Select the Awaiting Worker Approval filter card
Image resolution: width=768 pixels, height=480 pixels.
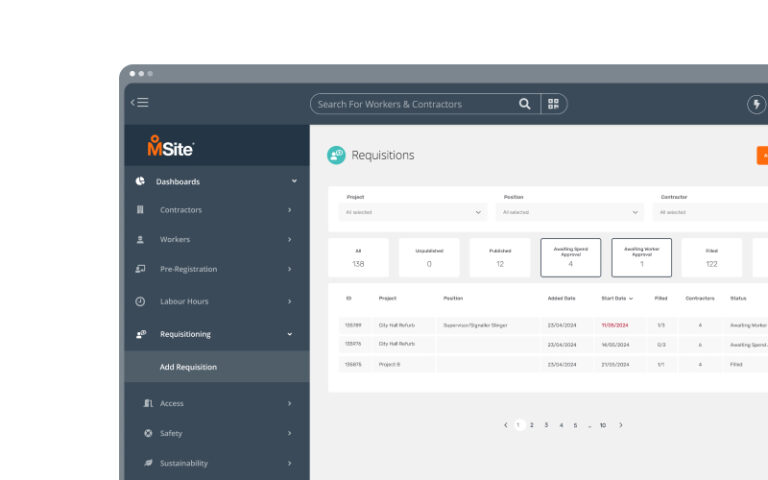[641, 257]
